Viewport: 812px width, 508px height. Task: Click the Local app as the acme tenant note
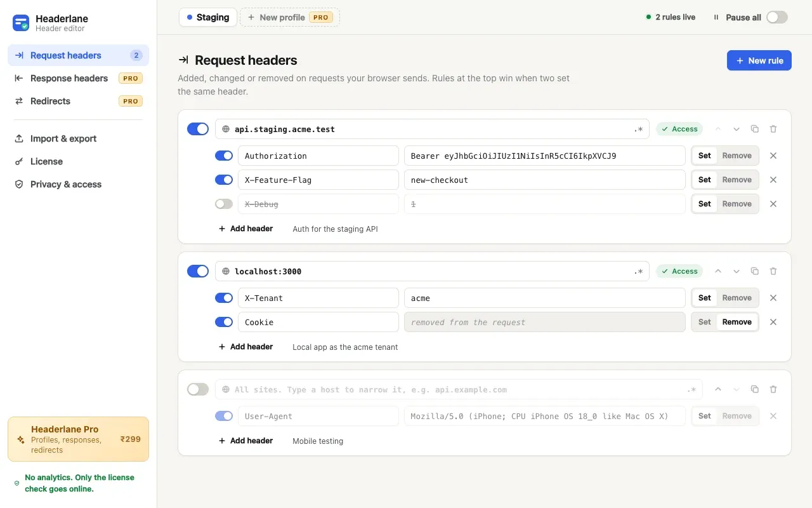click(345, 347)
